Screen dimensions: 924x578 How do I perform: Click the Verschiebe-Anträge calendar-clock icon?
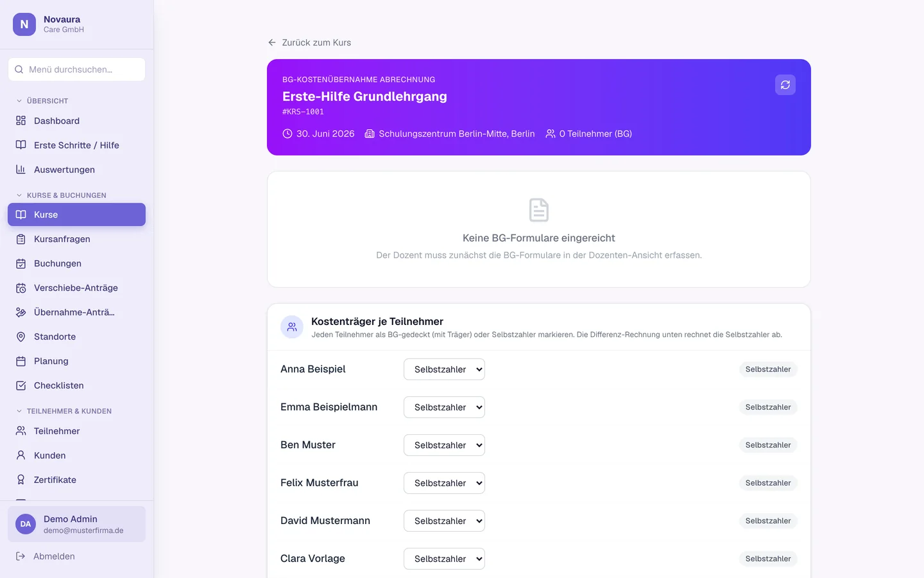(21, 288)
